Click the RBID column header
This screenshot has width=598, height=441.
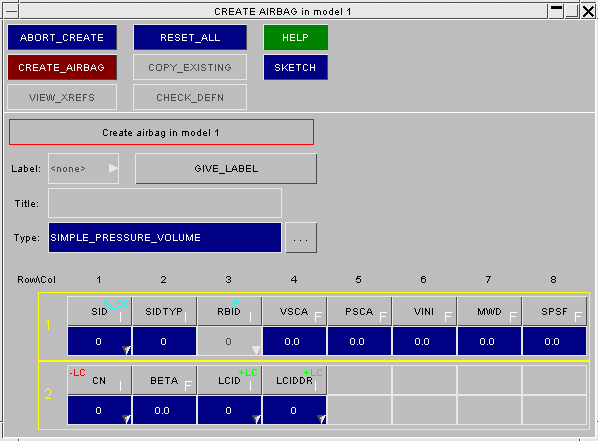point(229,311)
